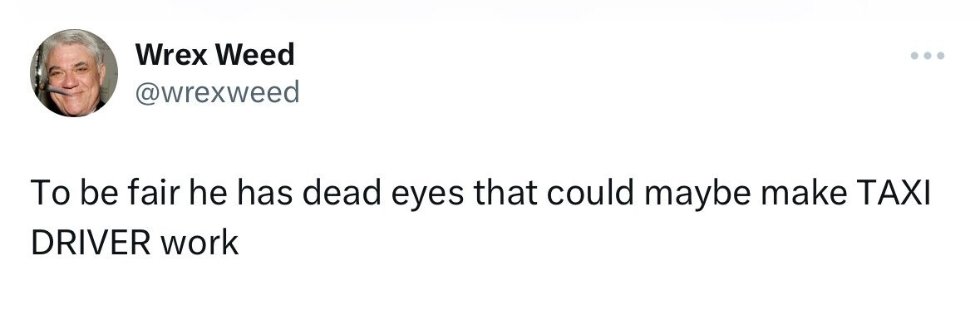Click the word "work" ending the tweet
This screenshot has width=980, height=315.
[199, 243]
